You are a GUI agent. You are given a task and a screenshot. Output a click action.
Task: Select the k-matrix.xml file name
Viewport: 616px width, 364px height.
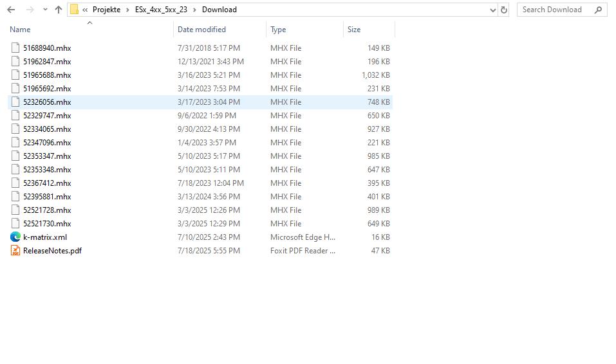[45, 237]
